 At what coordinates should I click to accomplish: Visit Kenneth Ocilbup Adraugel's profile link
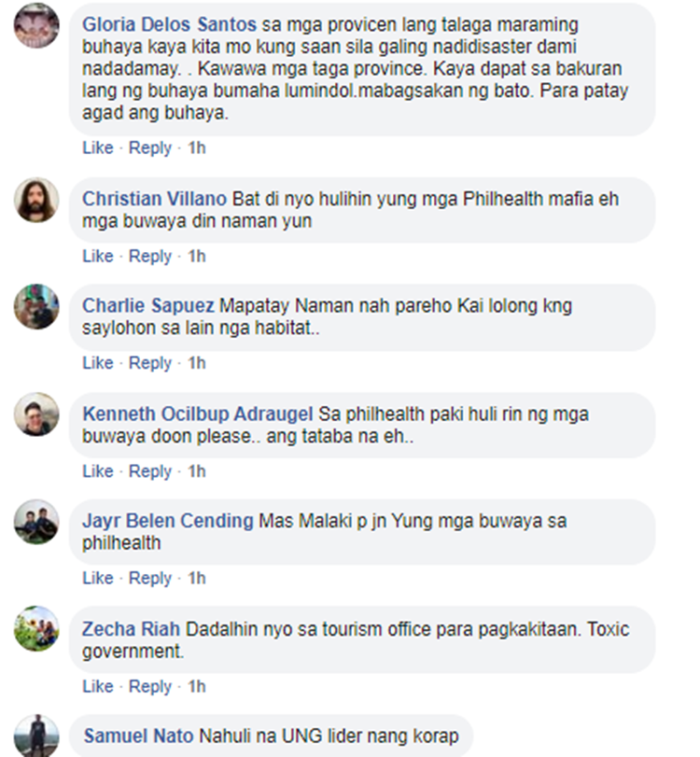point(198,414)
